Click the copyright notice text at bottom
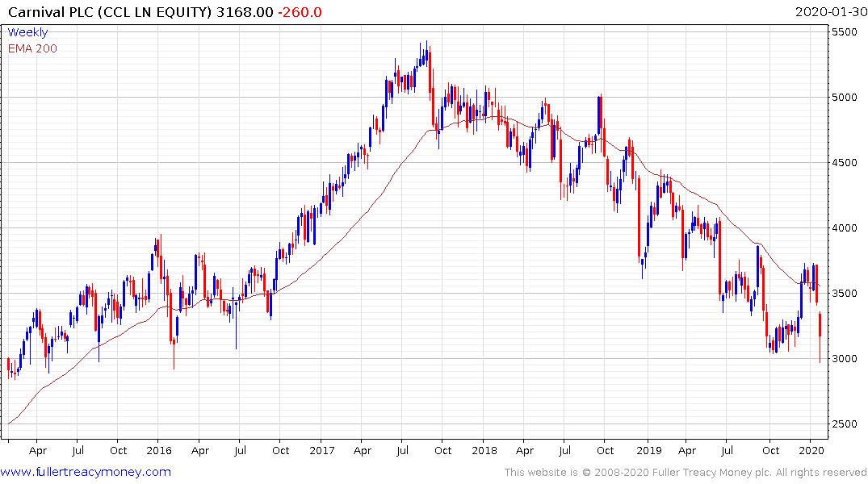The height and width of the screenshot is (484, 868). [686, 473]
